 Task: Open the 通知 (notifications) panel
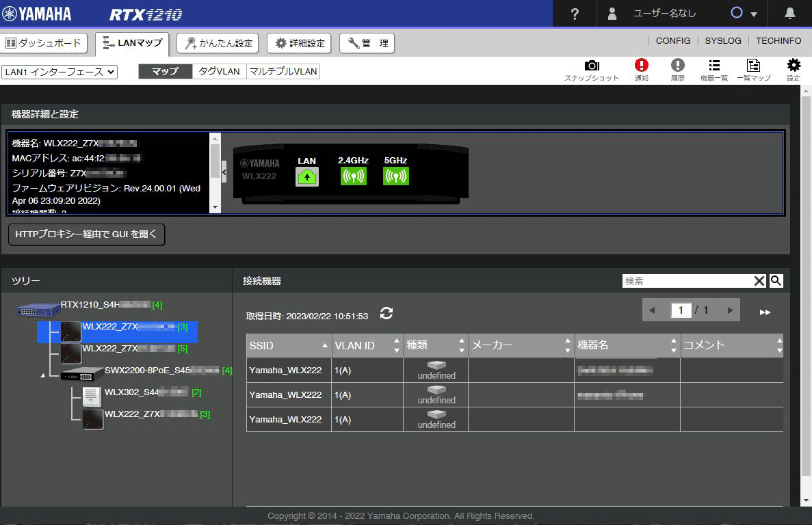click(x=642, y=68)
